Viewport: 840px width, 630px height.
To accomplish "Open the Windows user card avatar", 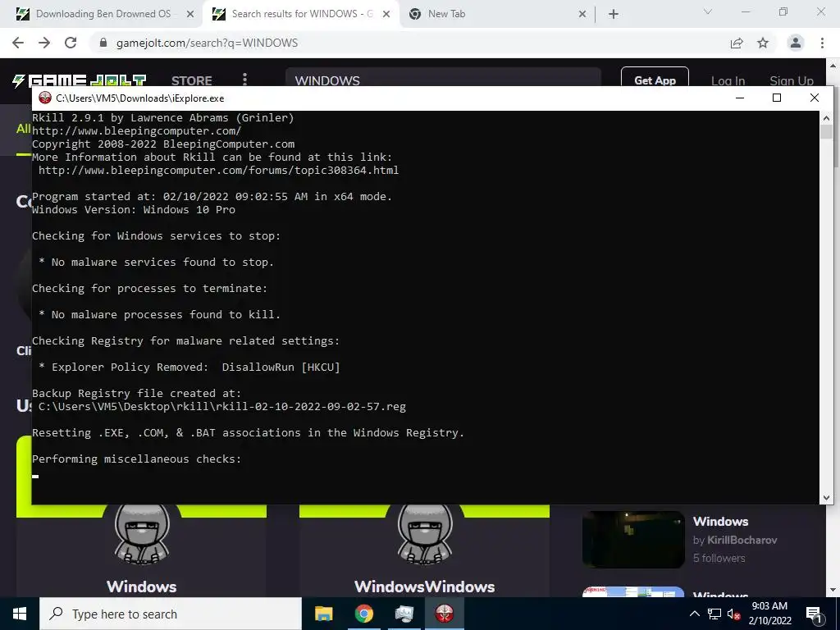I will (x=141, y=533).
